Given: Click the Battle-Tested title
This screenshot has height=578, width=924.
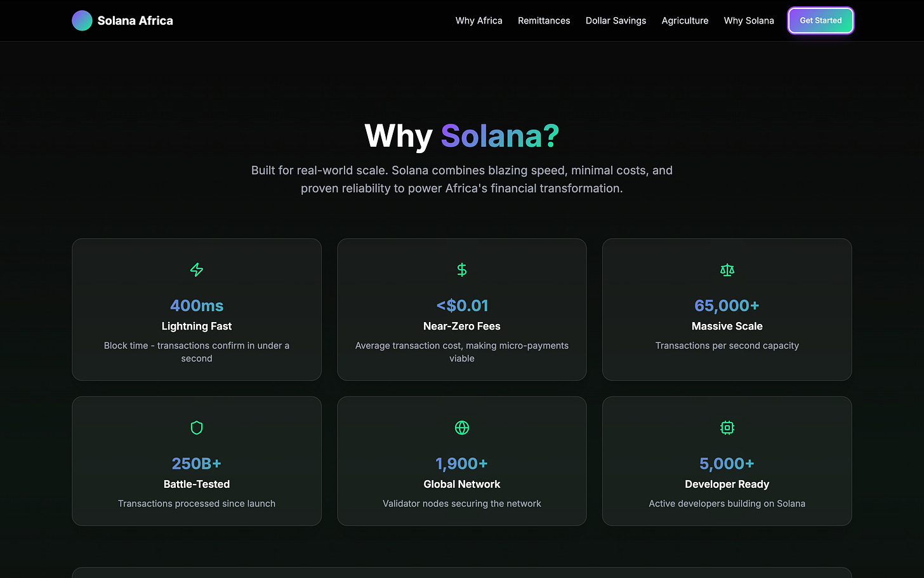Looking at the screenshot, I should click(x=197, y=484).
